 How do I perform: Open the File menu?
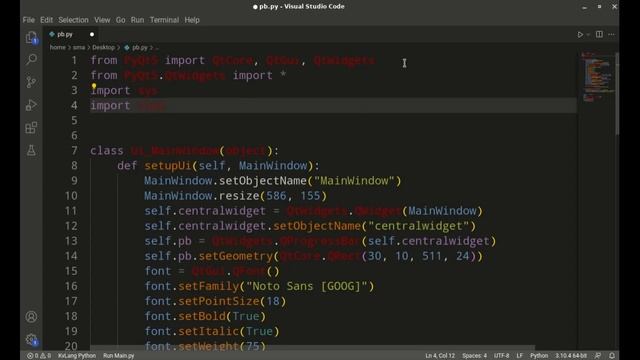[x=29, y=20]
